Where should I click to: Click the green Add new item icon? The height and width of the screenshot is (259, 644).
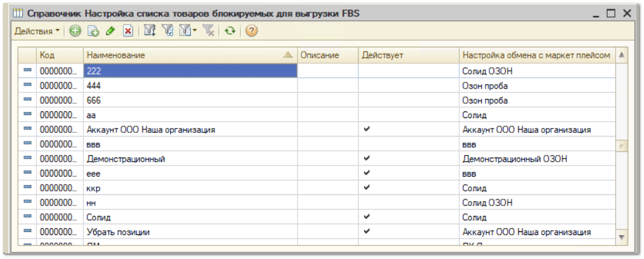pyautogui.click(x=75, y=31)
